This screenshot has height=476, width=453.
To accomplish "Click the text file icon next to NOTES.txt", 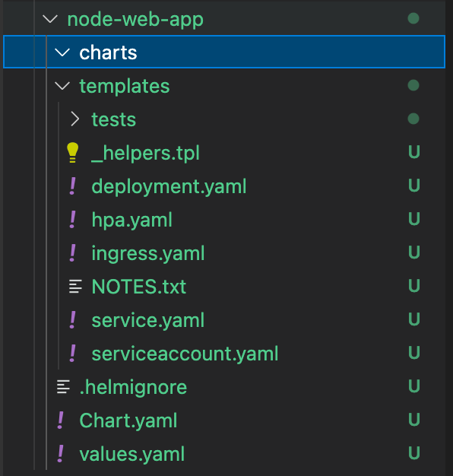I will click(x=75, y=286).
